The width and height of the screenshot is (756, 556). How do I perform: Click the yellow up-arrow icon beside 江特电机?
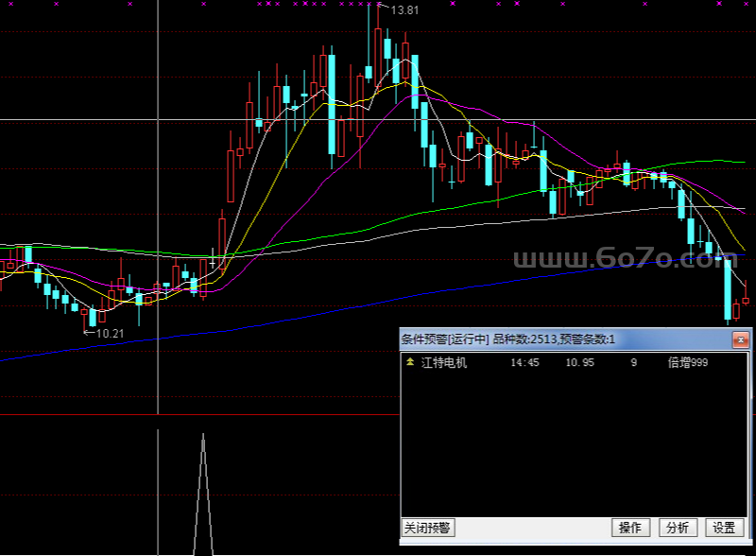click(x=410, y=362)
